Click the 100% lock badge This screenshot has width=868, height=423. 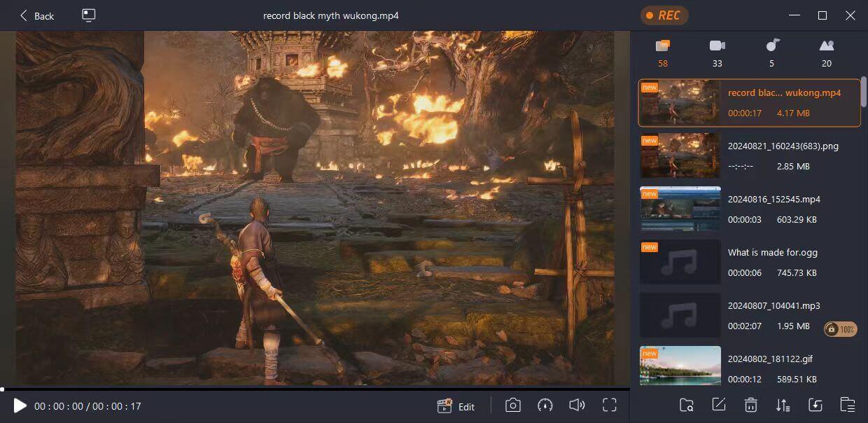(x=841, y=328)
